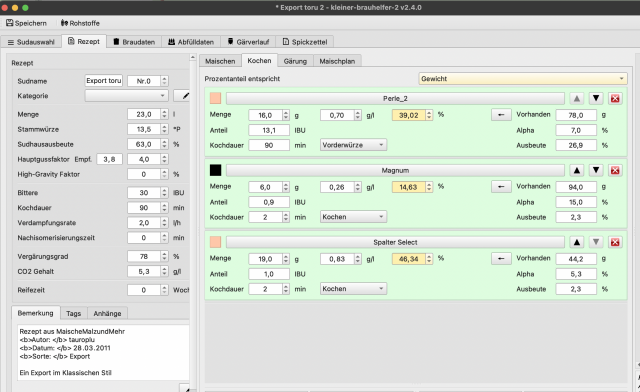
Task: Click the High-Gravity Faktor field
Action: (144, 174)
